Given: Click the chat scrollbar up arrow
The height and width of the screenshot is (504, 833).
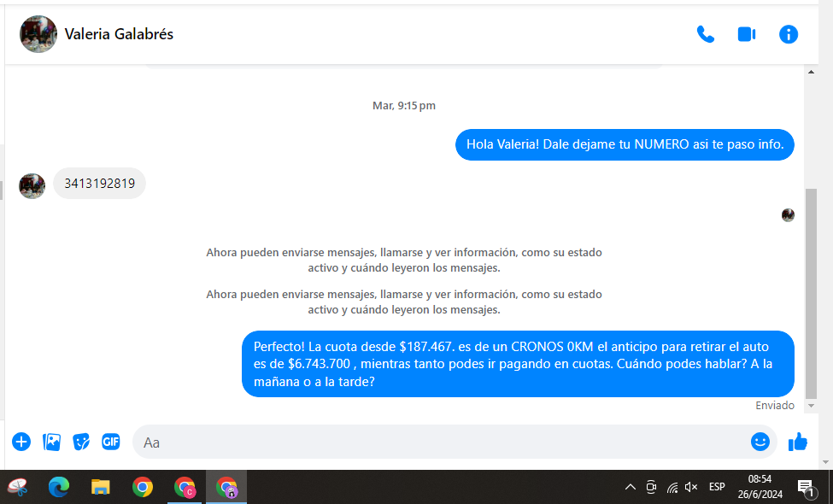Looking at the screenshot, I should click(812, 72).
